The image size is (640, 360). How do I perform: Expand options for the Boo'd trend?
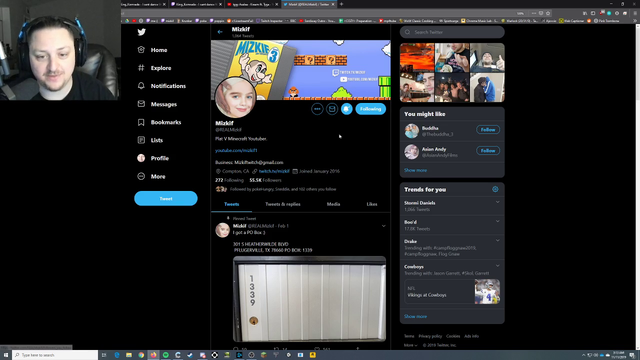(x=498, y=221)
